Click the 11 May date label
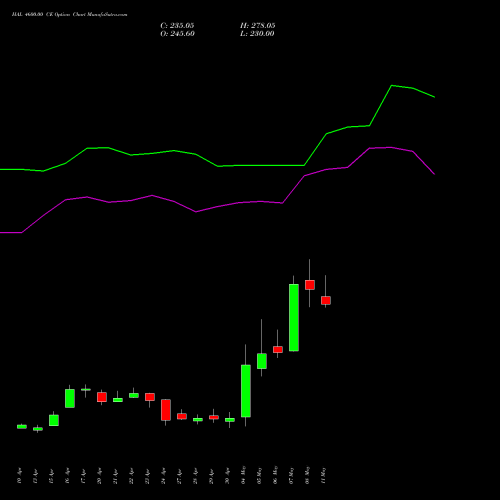This screenshot has height=500, width=500. 323,475
